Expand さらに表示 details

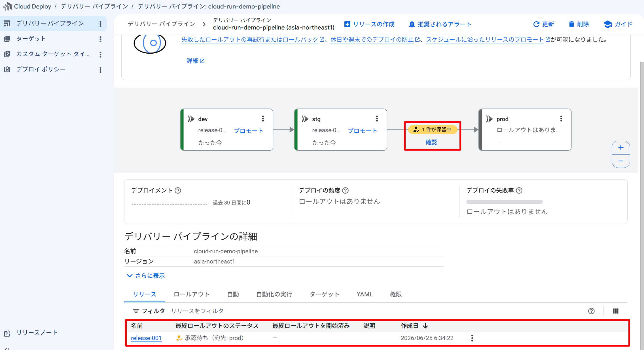(146, 276)
